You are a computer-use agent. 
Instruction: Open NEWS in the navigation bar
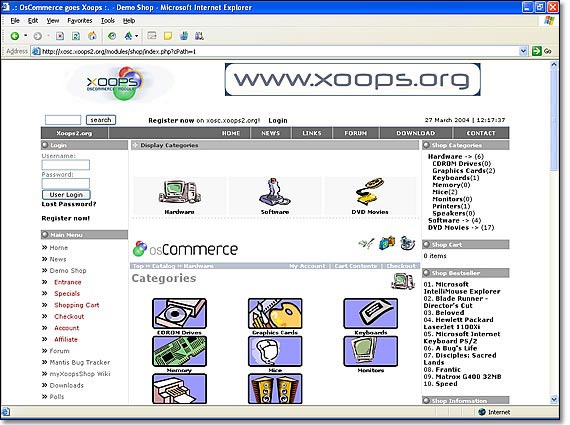click(270, 133)
